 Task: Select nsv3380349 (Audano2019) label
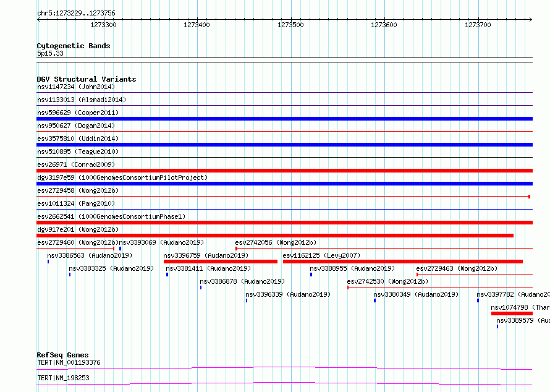416,294
